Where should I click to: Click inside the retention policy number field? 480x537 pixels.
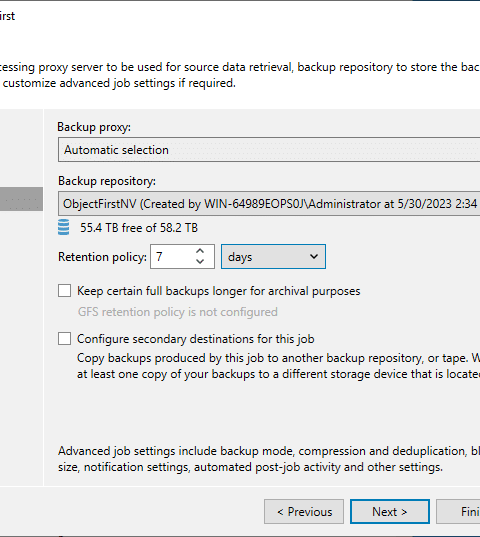pos(173,257)
